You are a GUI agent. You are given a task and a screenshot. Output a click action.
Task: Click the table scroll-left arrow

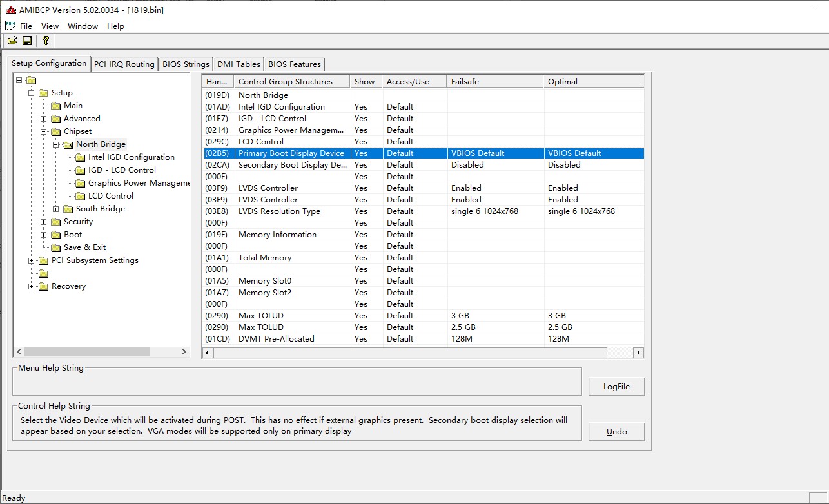(x=208, y=353)
